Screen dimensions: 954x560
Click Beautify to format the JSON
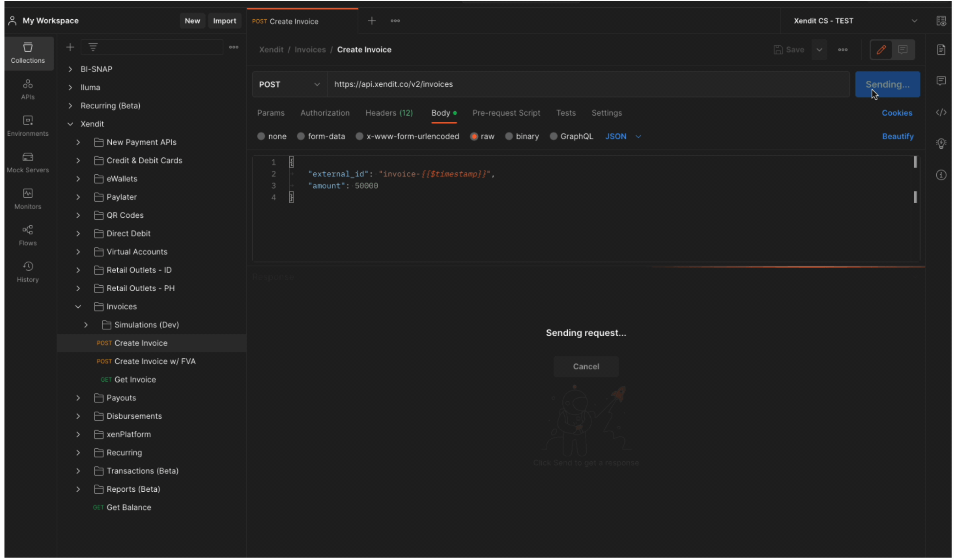pos(897,137)
